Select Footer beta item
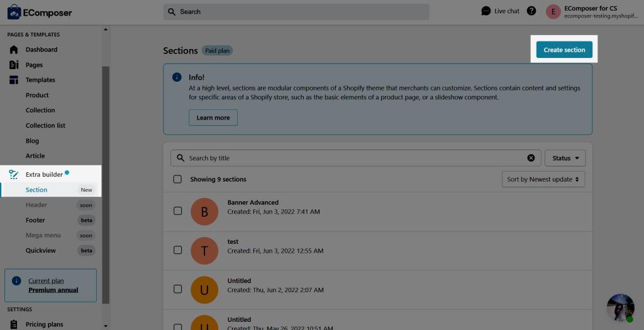The image size is (644, 330). pos(35,220)
